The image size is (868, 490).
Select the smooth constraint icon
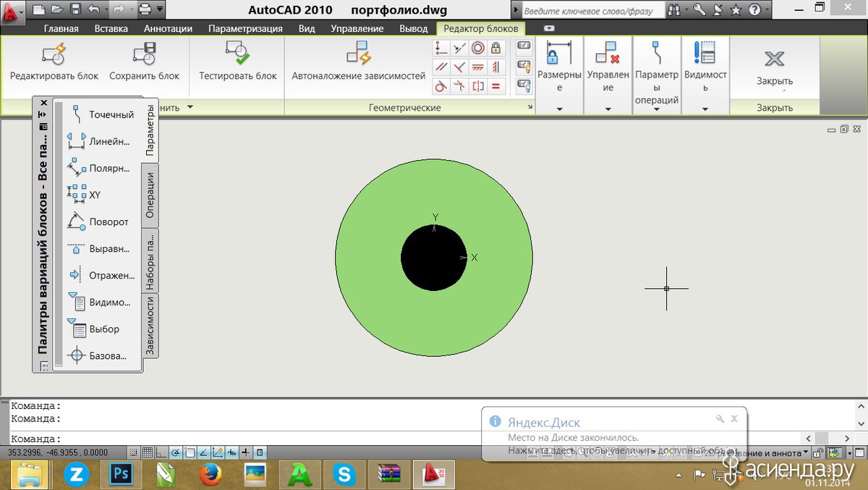(x=459, y=87)
